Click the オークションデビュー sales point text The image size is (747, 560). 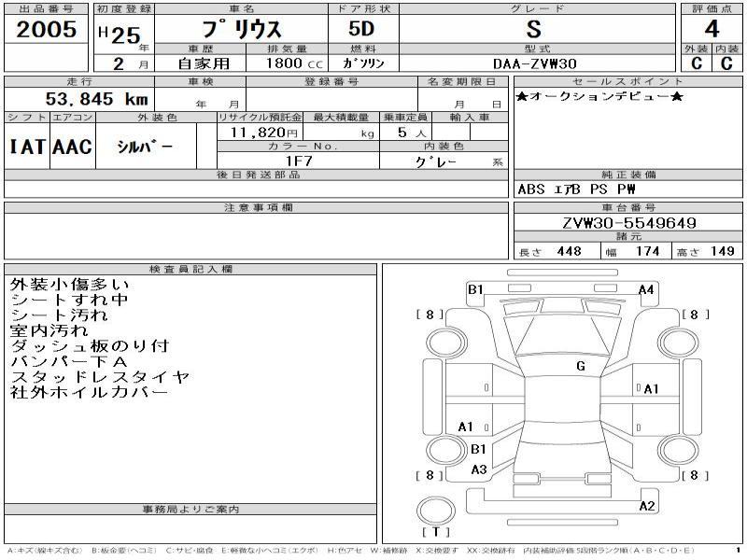pos(599,97)
